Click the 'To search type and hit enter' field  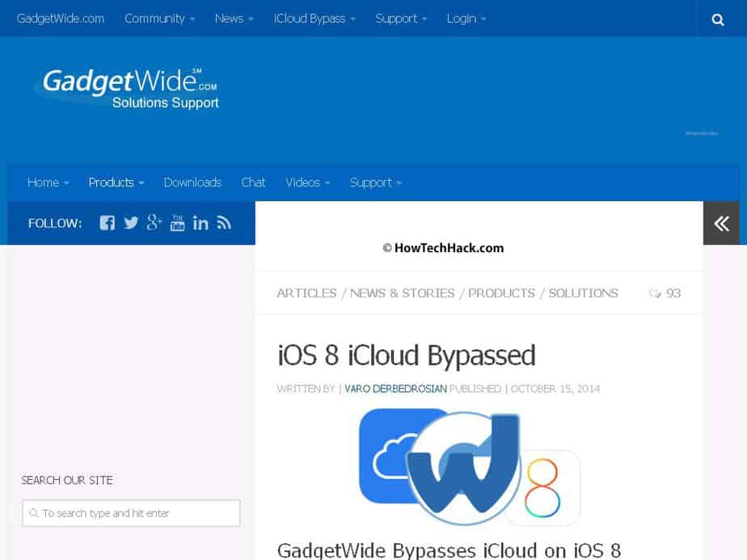(131, 513)
